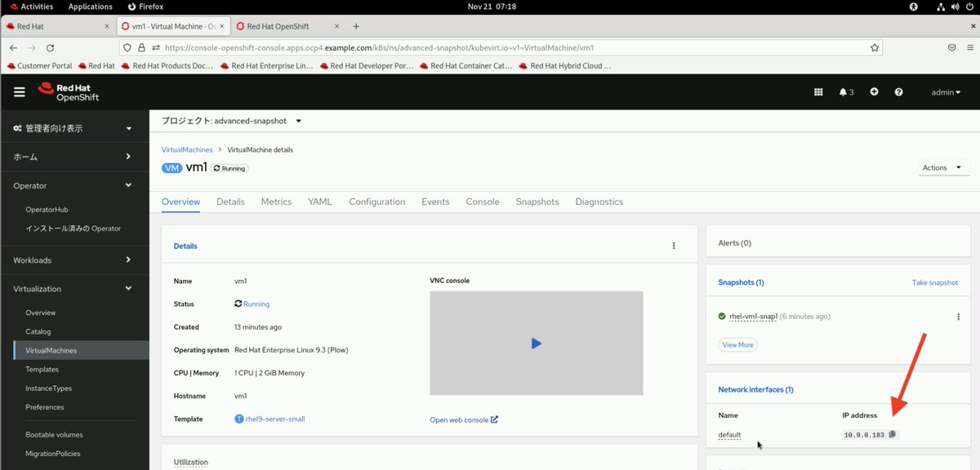Open Bootable volumes in the sidebar
Image resolution: width=980 pixels, height=470 pixels.
54,435
